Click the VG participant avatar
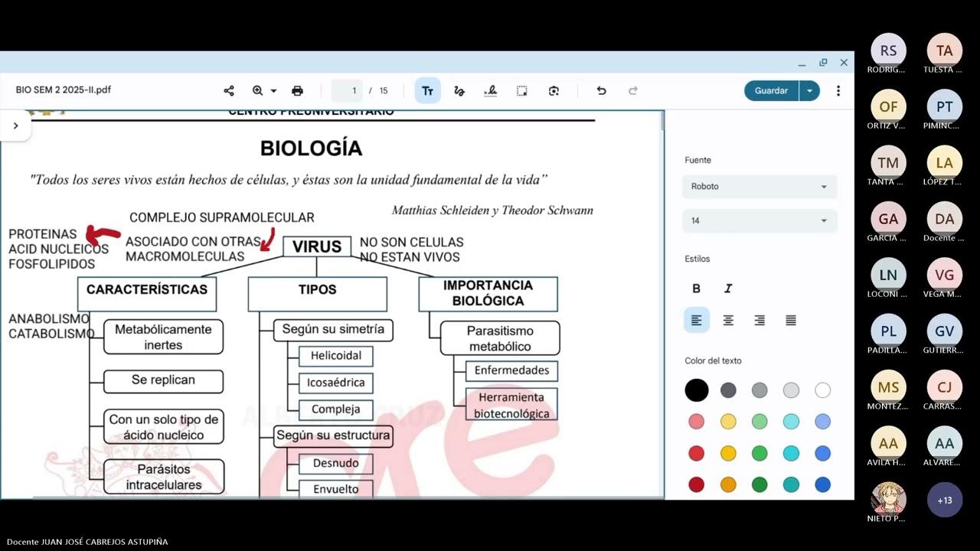 pos(944,275)
